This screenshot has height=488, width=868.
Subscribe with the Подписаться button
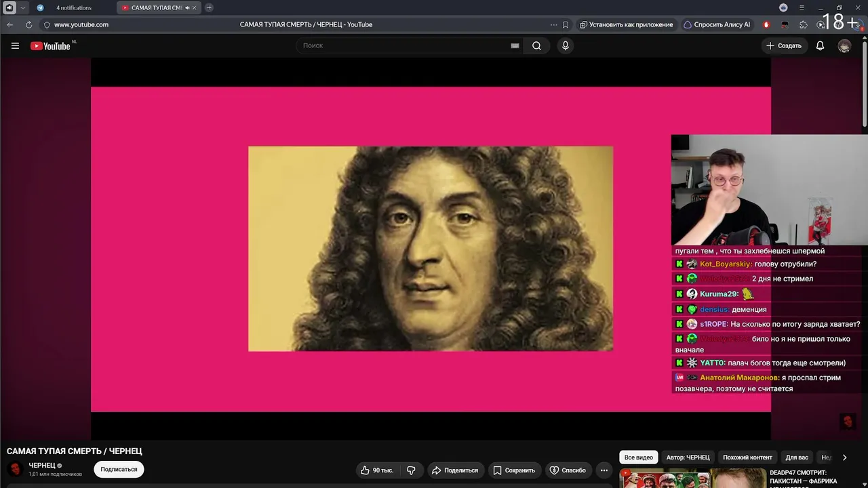click(119, 469)
